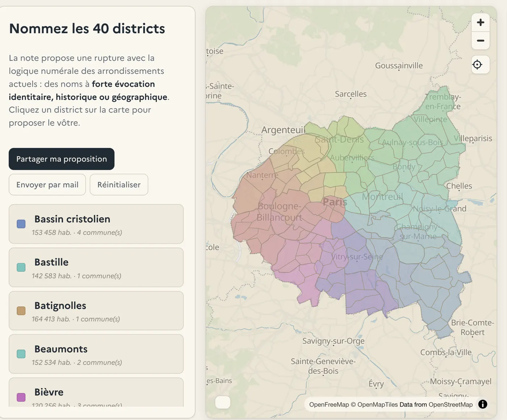Reset names with Réinitialiser button
Image resolution: width=507 pixels, height=420 pixels.
[119, 185]
